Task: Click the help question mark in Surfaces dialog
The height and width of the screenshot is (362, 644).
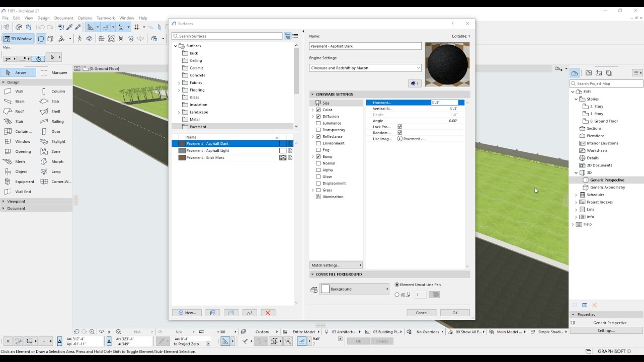Action: coord(452,24)
